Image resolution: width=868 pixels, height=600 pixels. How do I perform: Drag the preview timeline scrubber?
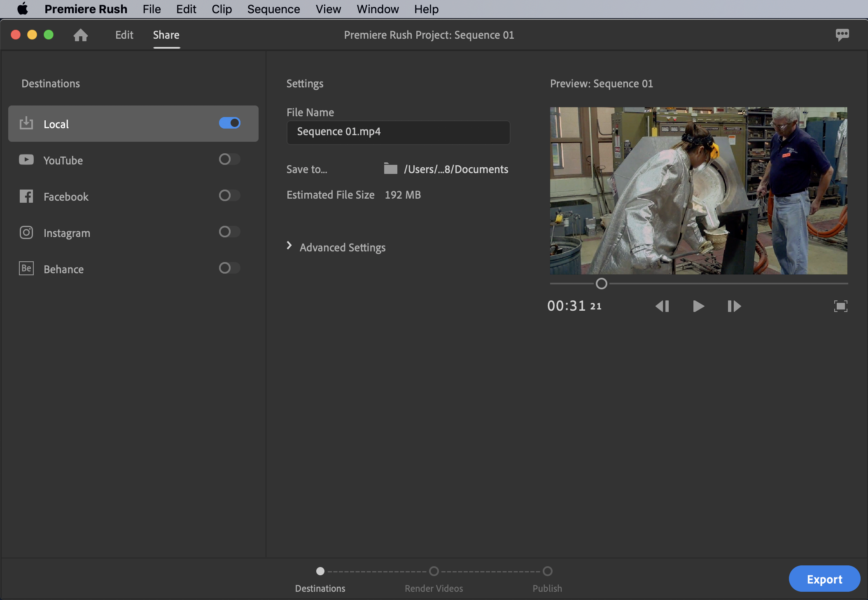(x=602, y=283)
